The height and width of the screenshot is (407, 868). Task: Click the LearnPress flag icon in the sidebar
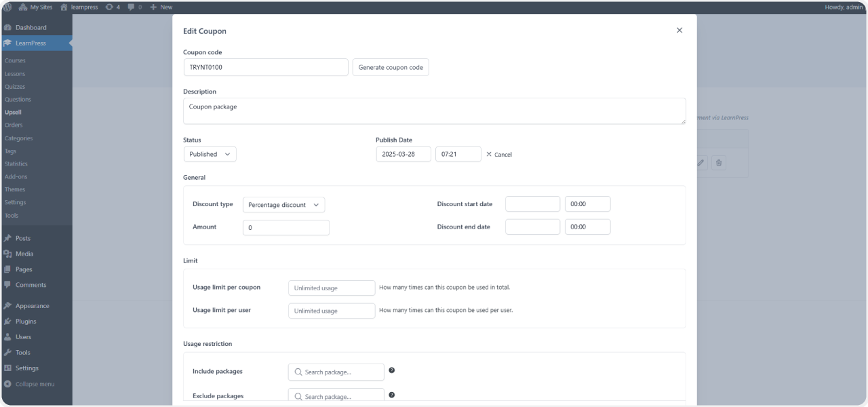point(9,42)
